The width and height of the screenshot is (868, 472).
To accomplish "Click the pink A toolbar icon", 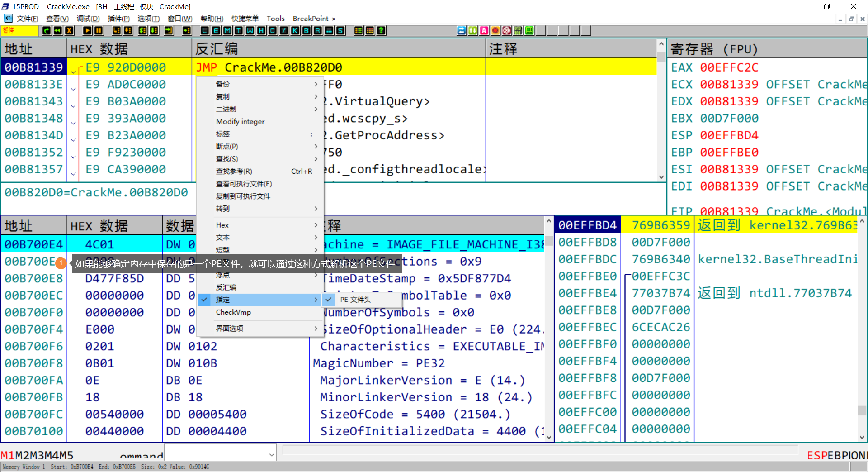I will pos(484,30).
